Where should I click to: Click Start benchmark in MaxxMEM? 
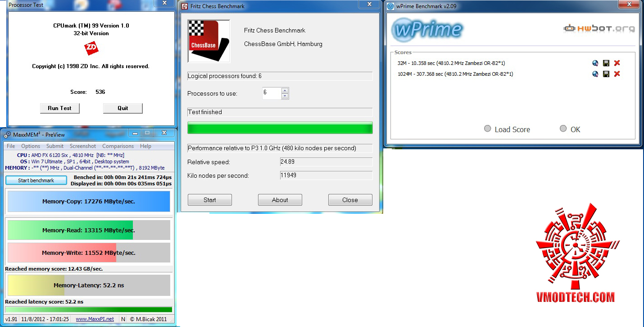(x=36, y=180)
